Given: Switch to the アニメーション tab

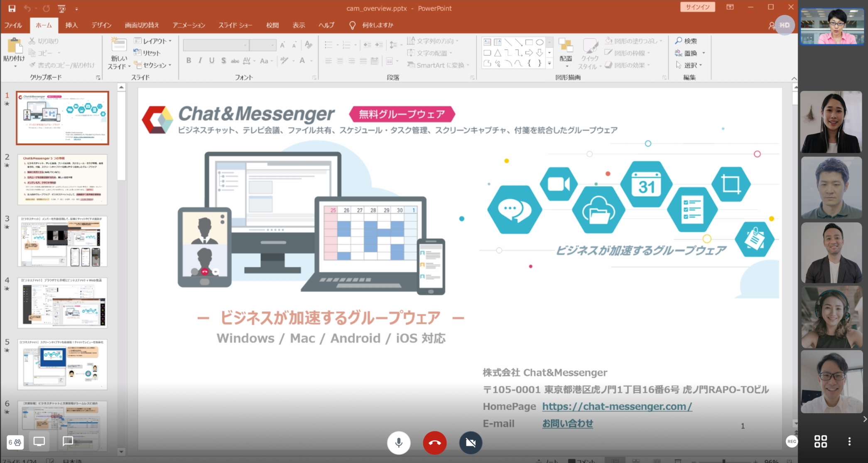Looking at the screenshot, I should pos(189,25).
